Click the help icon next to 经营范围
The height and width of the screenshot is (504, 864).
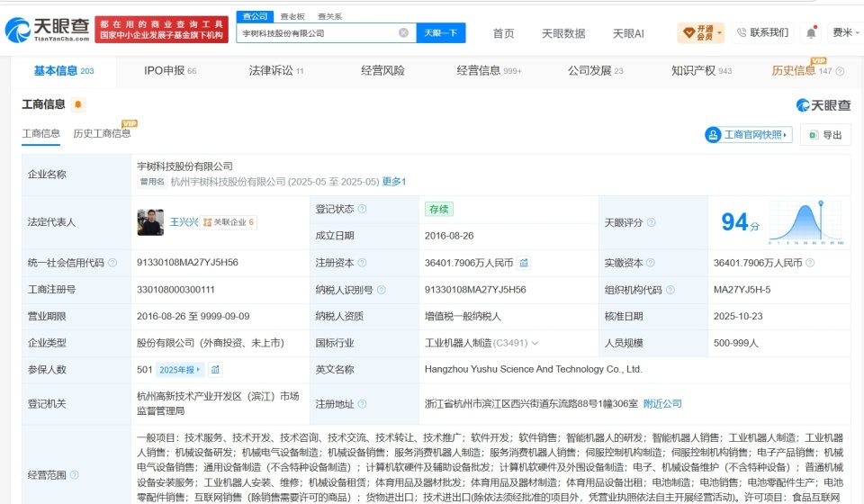[x=75, y=475]
